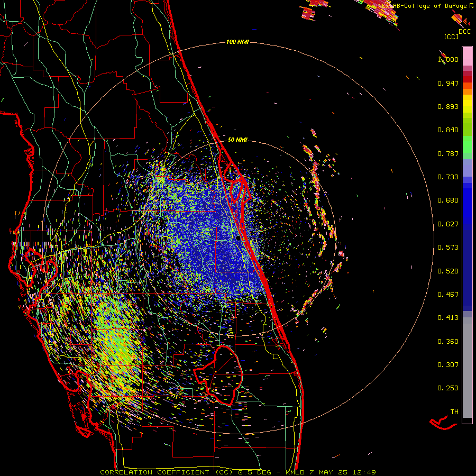Click the 0.680 legend value
The height and width of the screenshot is (476, 476).
448,200
